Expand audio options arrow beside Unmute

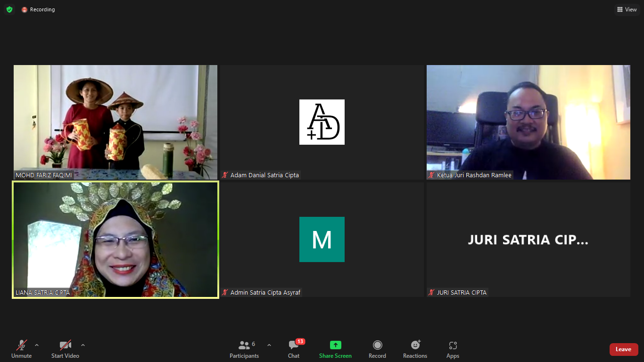tap(37, 345)
